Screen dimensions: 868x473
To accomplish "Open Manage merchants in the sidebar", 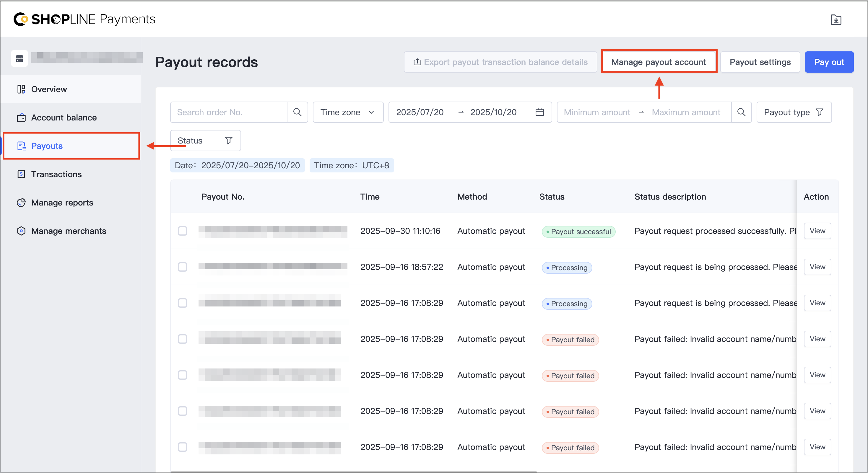I will click(x=71, y=231).
